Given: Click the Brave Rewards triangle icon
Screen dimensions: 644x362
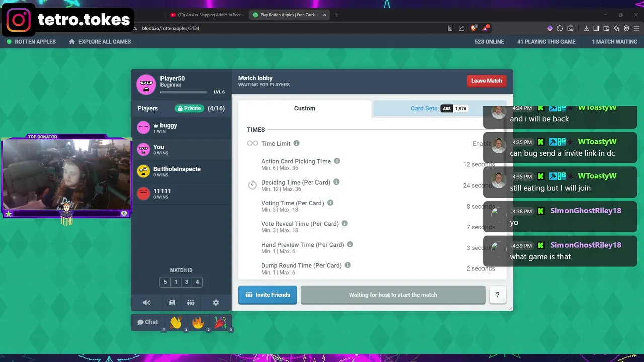Looking at the screenshot, I should tap(486, 28).
